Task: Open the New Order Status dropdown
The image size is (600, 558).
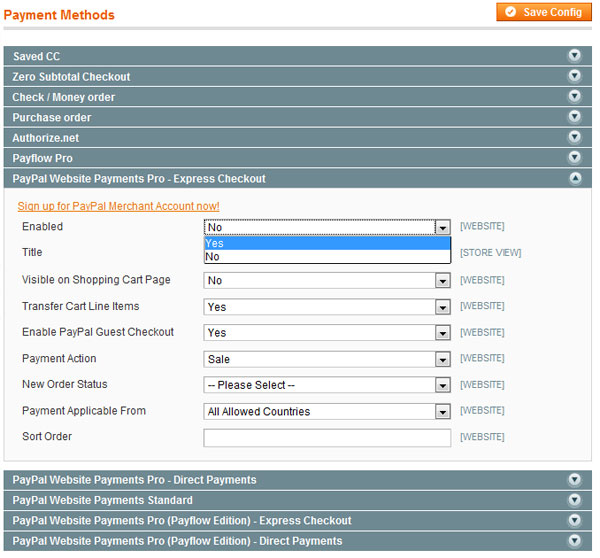Action: 327,385
